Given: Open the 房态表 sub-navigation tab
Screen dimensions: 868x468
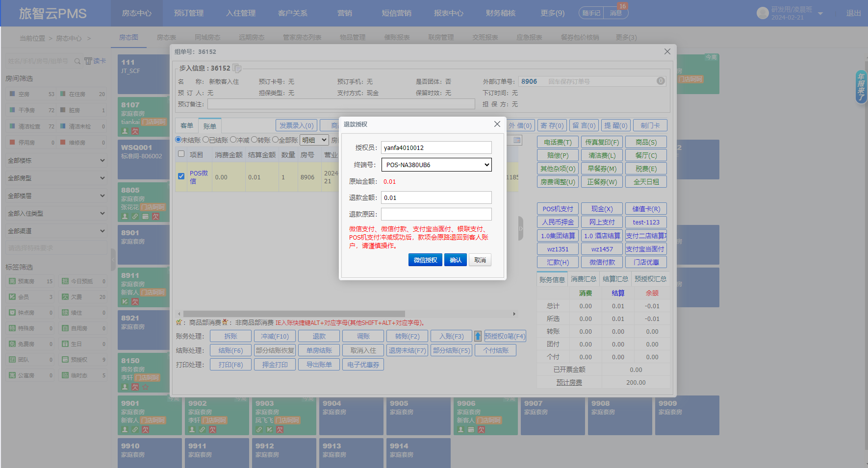Looking at the screenshot, I should coord(166,37).
